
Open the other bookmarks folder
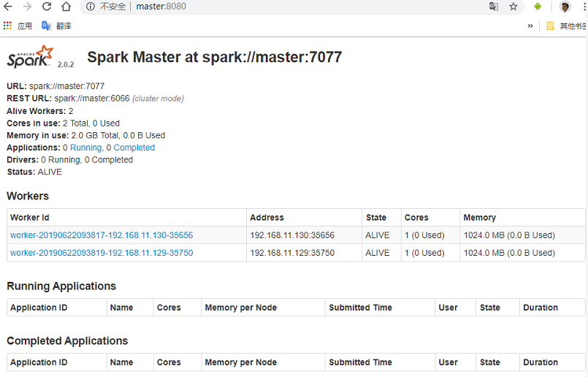567,26
